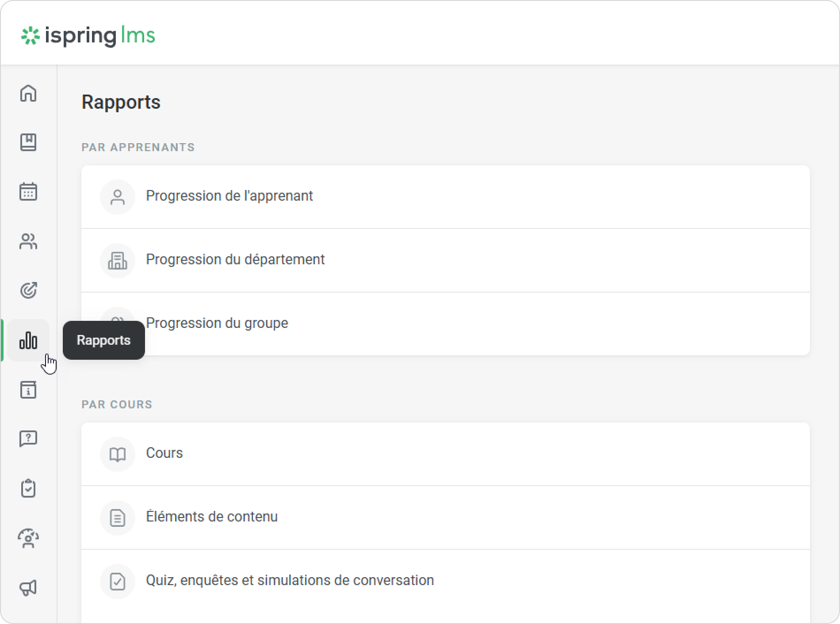Screen dimensions: 840x624
Task: Click the home icon in the sidebar
Action: [x=28, y=93]
